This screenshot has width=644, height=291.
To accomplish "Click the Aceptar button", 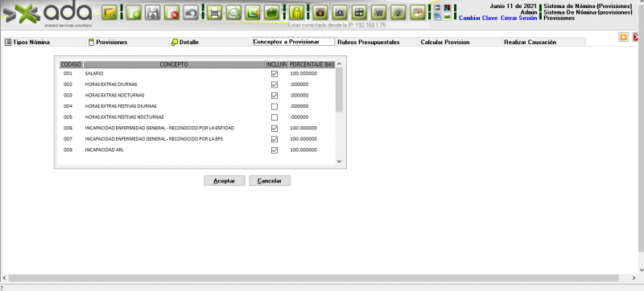I will point(225,181).
